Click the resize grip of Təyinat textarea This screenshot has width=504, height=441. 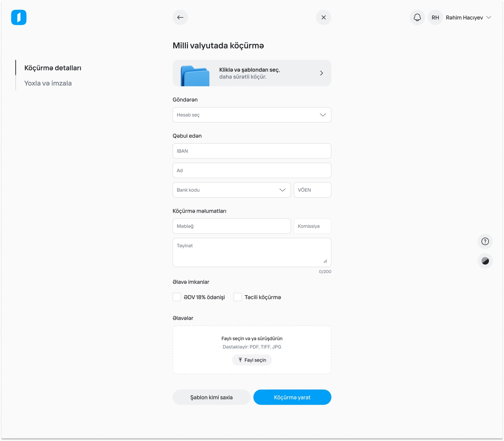tap(325, 261)
